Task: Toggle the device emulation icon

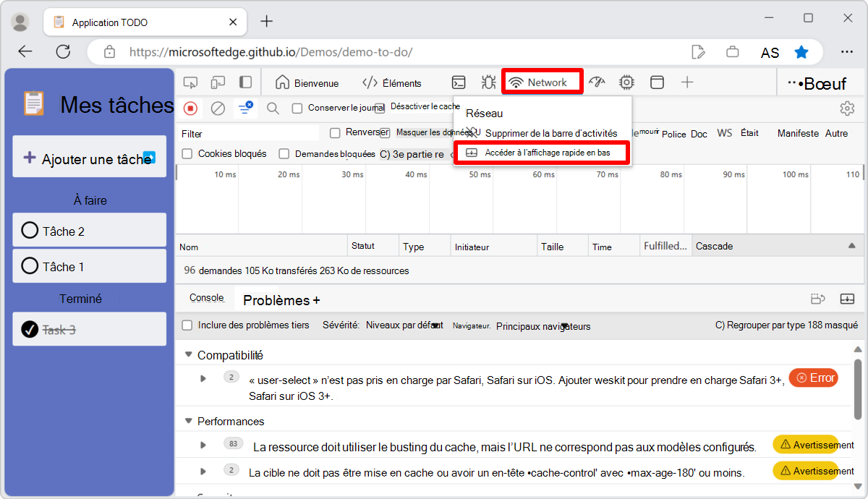Action: coord(217,82)
